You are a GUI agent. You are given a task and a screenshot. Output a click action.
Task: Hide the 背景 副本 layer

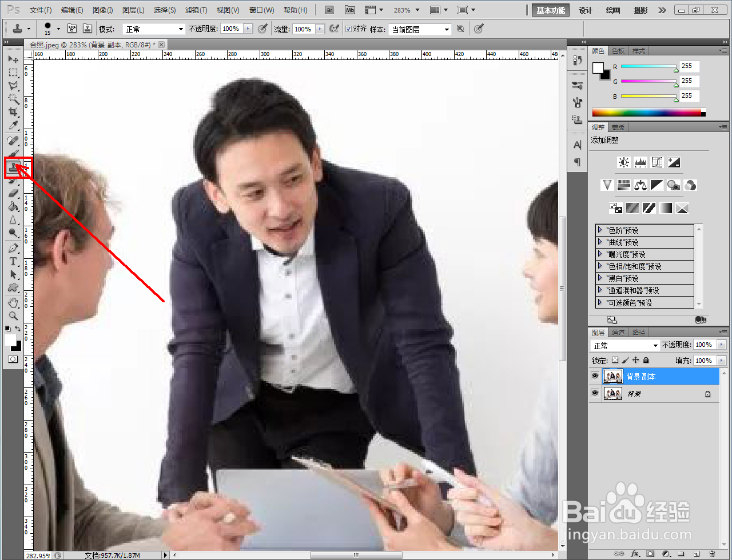click(x=595, y=376)
